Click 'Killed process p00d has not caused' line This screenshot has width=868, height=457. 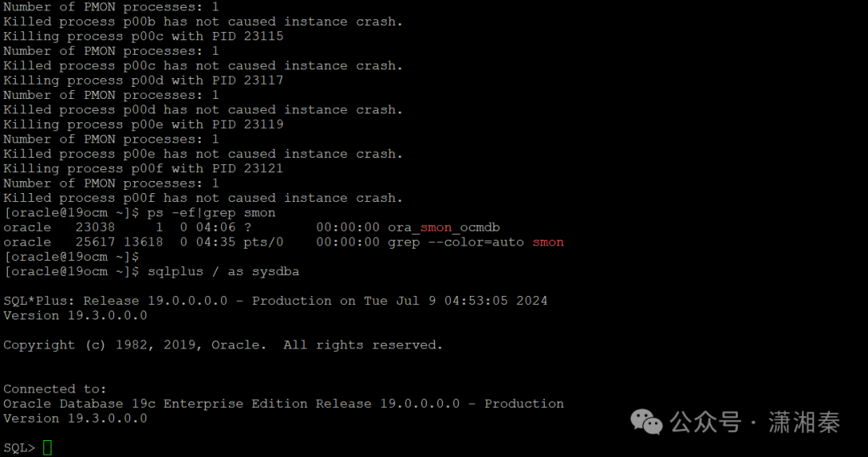click(x=203, y=109)
